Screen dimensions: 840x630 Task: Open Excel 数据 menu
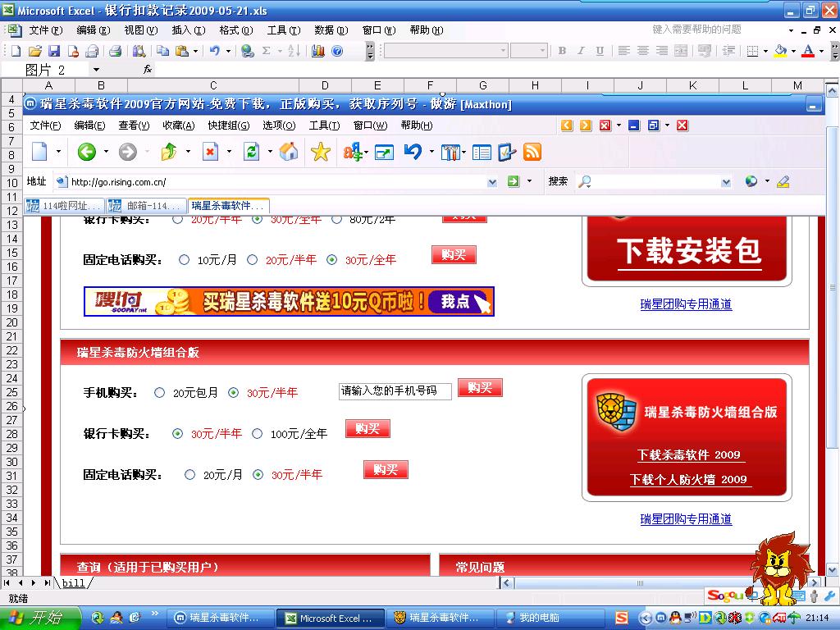331,30
